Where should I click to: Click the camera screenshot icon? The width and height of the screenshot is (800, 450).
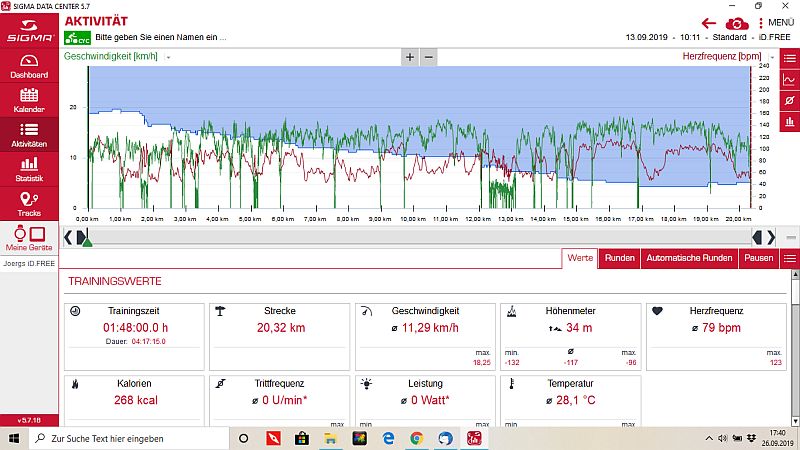pos(737,23)
